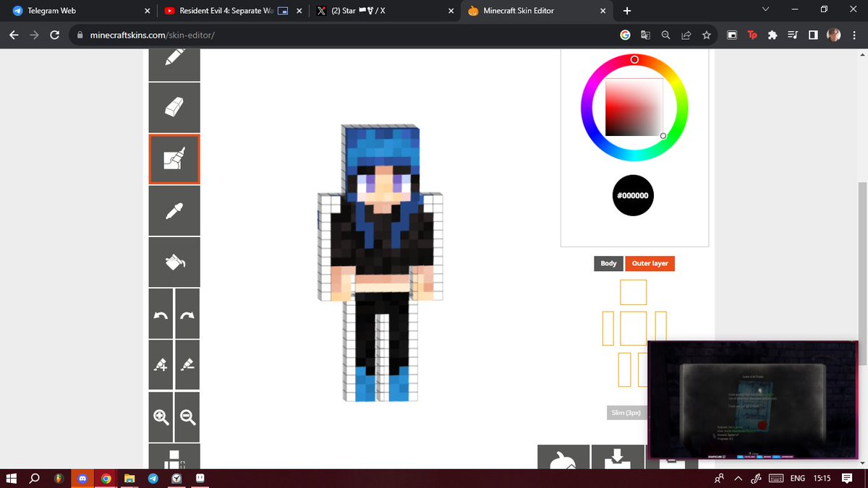
Task: Switch to Body layer
Action: [x=608, y=263]
